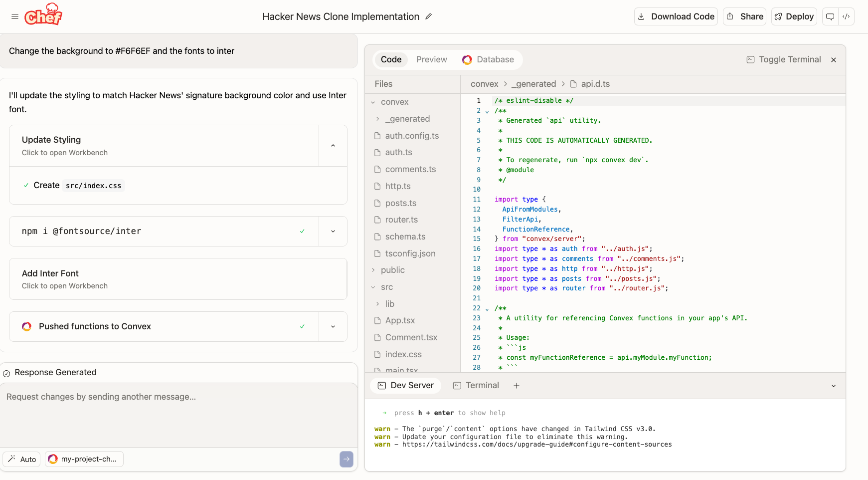Toggle Terminal visibility
The image size is (868, 480).
[x=783, y=60]
